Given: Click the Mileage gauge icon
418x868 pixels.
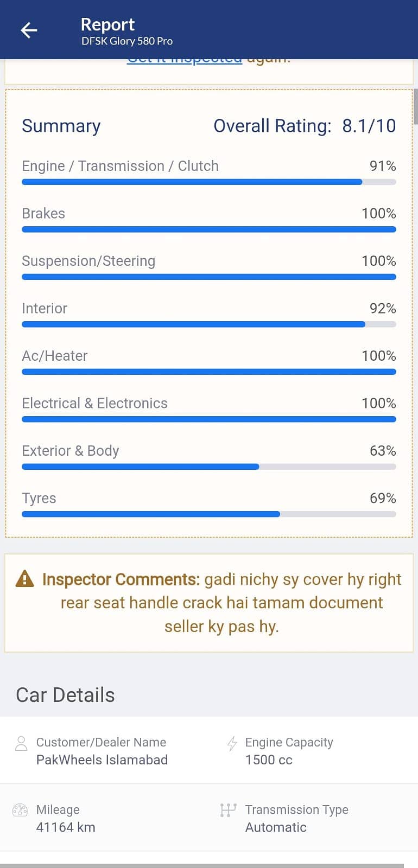Looking at the screenshot, I should (x=20, y=810).
